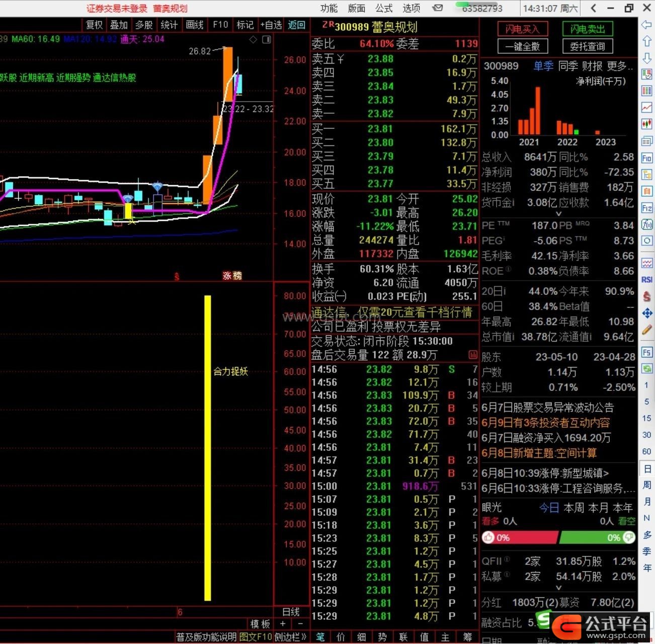Screen dimensions: 655x644
Task: Expand the chevron below 货币金 row
Action: (558, 214)
